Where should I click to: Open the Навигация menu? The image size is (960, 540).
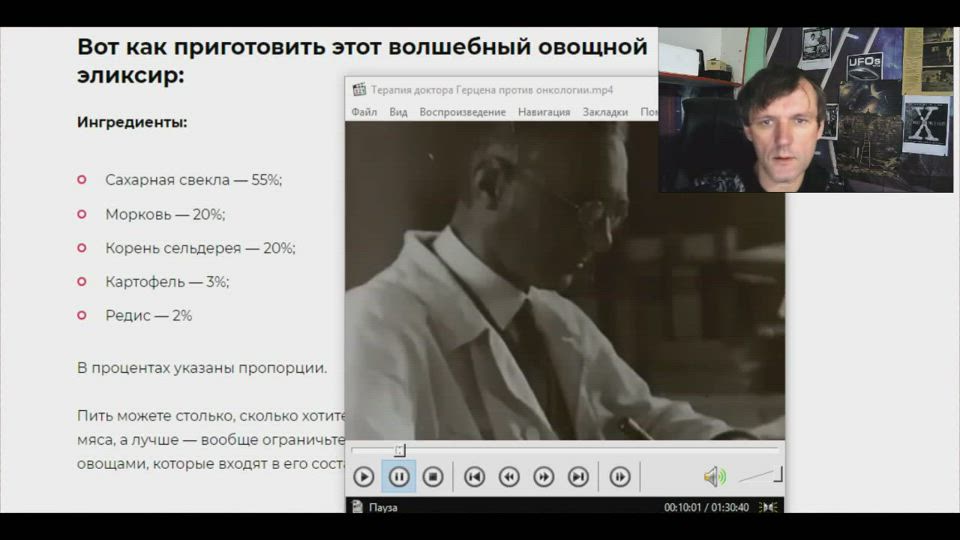click(544, 112)
